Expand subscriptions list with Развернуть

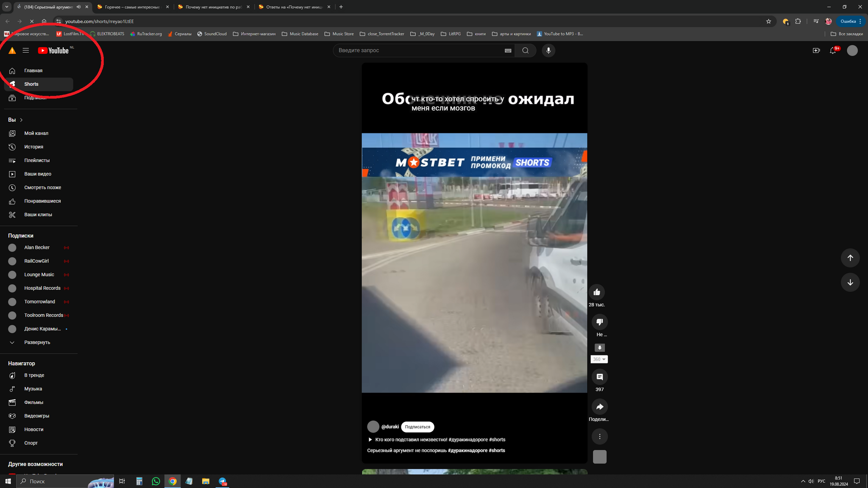point(37,342)
